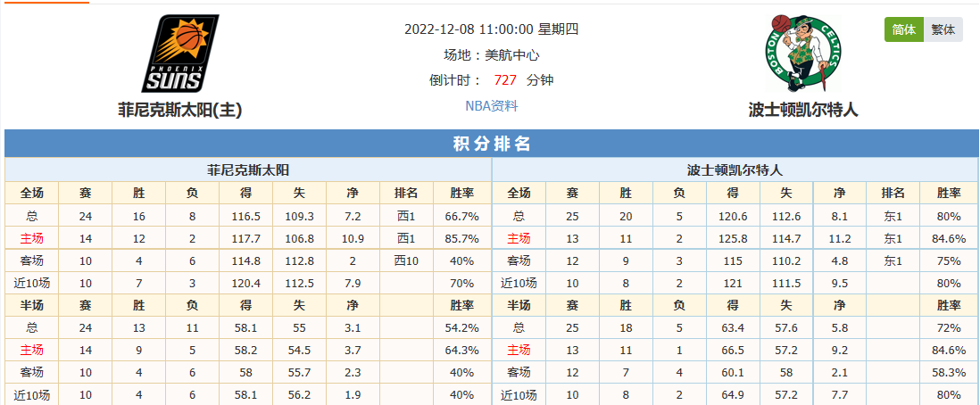
Task: Click Suns total net value 7.2
Action: [353, 216]
